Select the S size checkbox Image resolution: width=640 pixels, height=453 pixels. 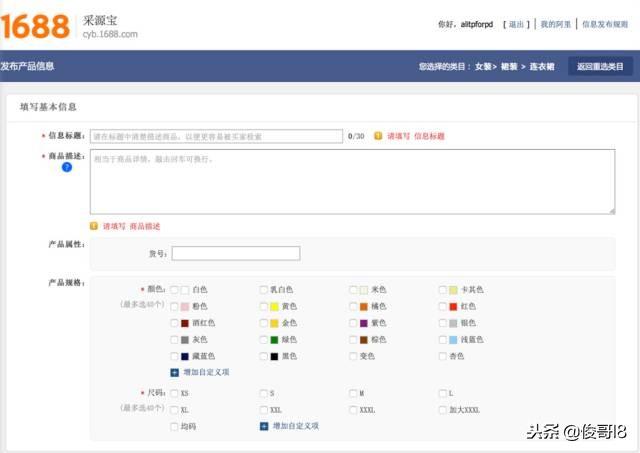(x=264, y=393)
